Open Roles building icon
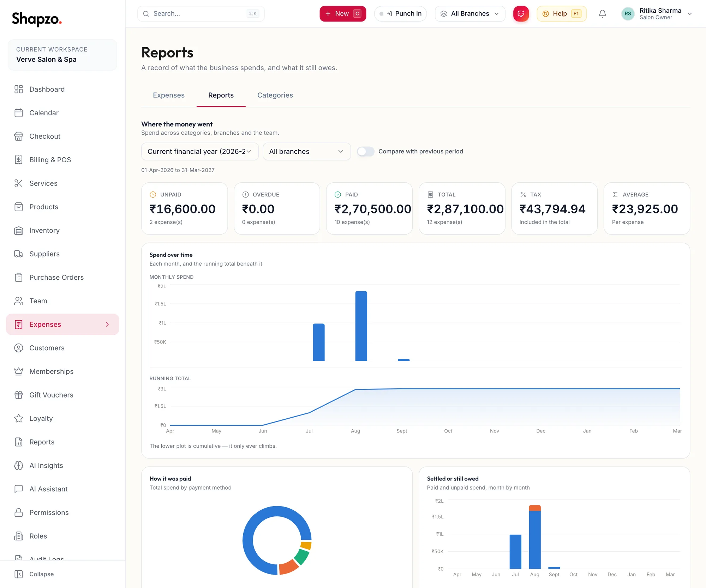Viewport: 706px width, 588px height. tap(18, 536)
